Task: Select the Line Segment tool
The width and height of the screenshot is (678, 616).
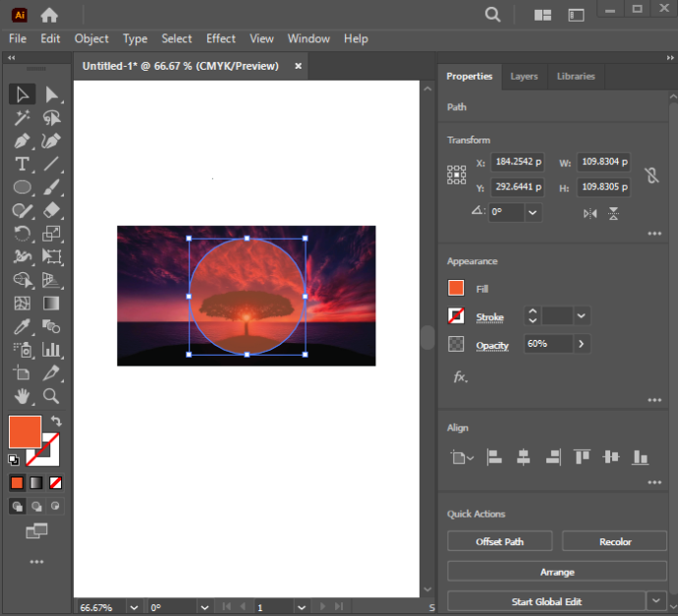Action: 51,164
